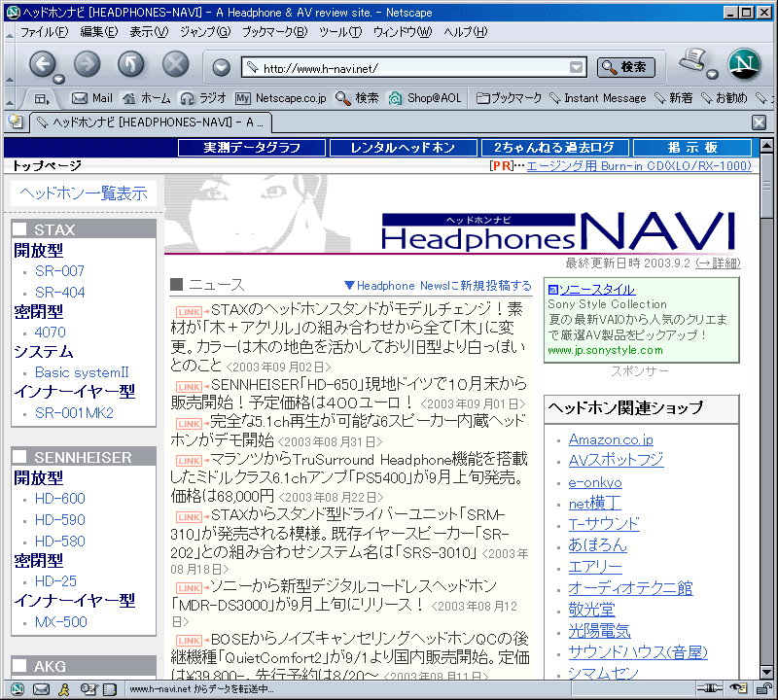The image size is (778, 700).
Task: Expand the address bar URL history dropdown
Action: (576, 67)
